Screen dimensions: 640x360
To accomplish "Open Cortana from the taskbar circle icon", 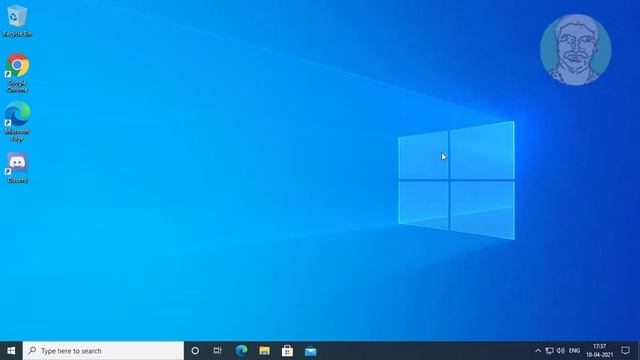I will click(x=195, y=351).
